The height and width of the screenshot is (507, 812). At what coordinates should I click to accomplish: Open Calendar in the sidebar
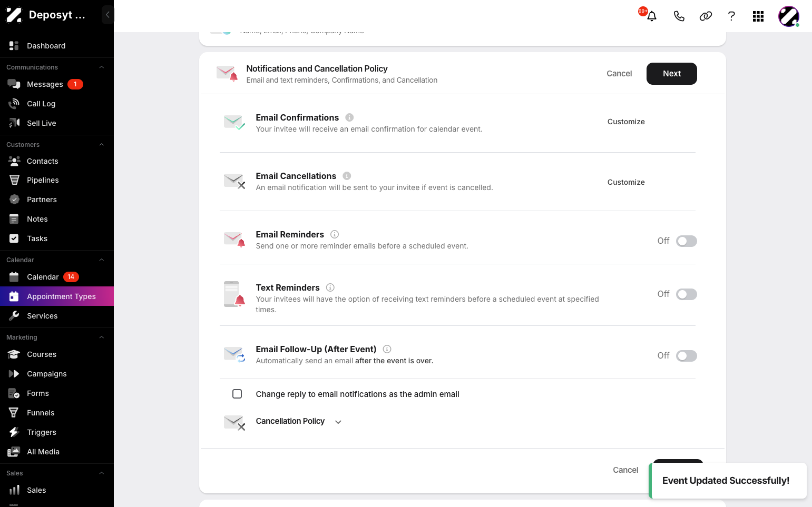57,277
